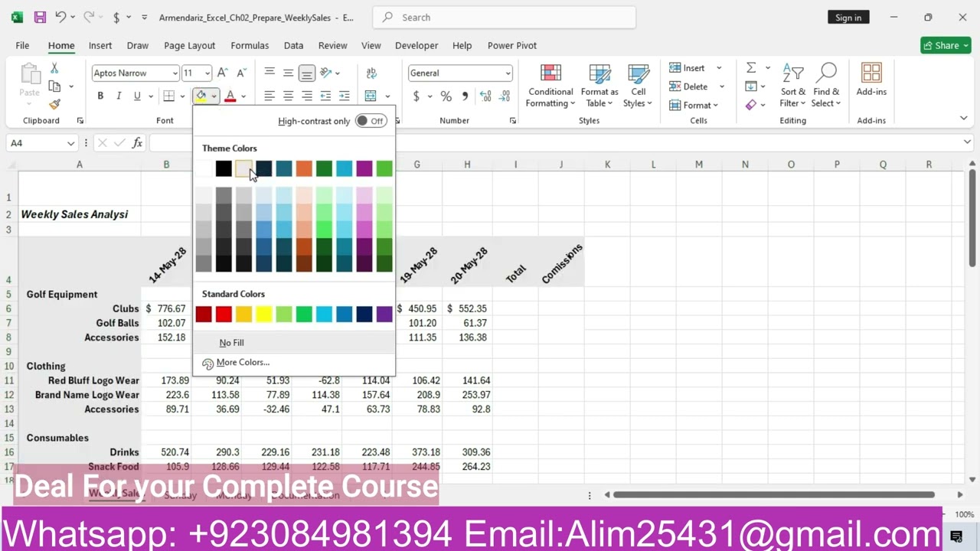The image size is (980, 551).
Task: Click the Search box in title bar
Action: click(x=505, y=17)
